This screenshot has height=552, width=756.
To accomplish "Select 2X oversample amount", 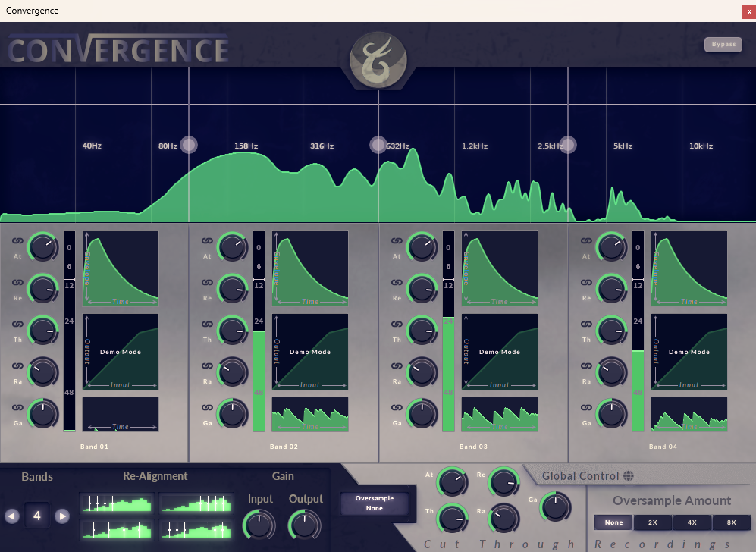I will 653,522.
